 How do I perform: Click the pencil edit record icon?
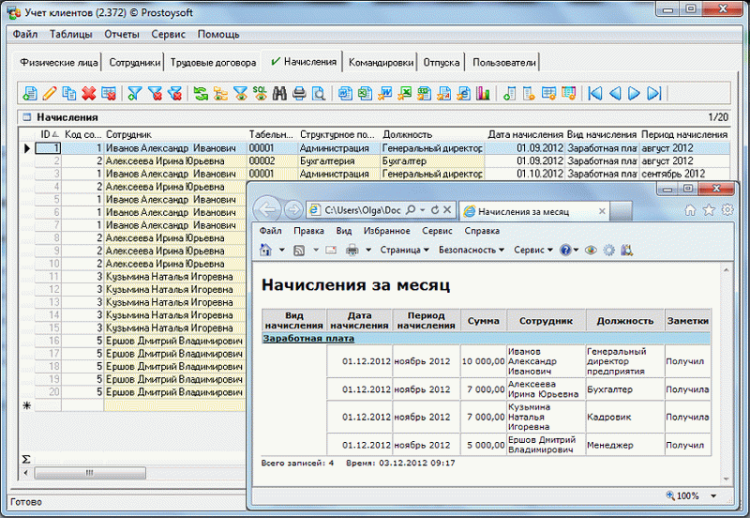click(x=49, y=94)
